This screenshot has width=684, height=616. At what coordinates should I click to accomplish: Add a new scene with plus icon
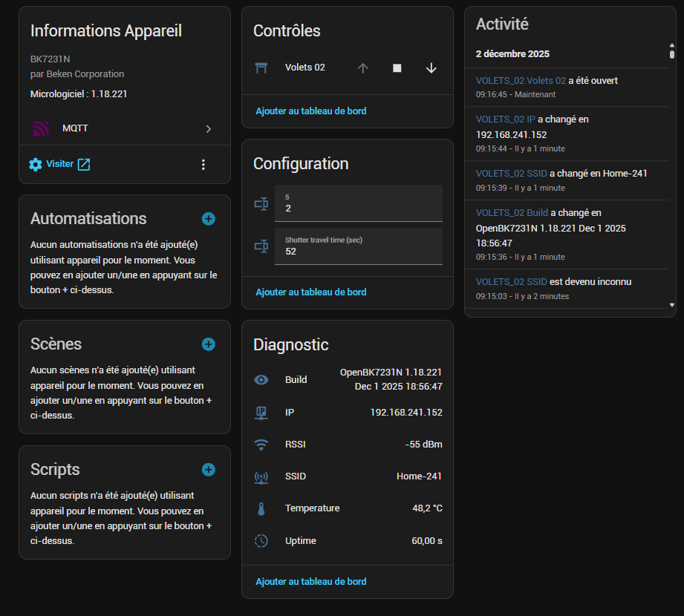point(209,344)
